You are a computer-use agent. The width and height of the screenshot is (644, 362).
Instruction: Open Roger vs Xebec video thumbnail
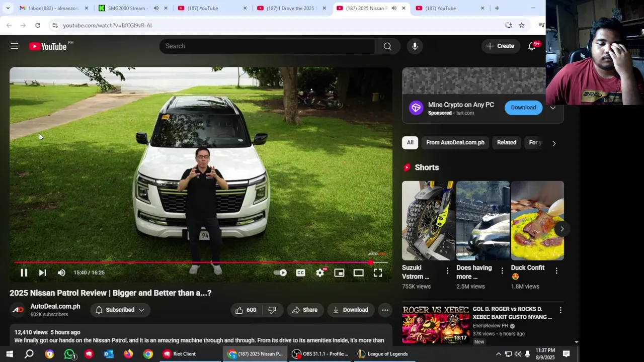coord(436,324)
